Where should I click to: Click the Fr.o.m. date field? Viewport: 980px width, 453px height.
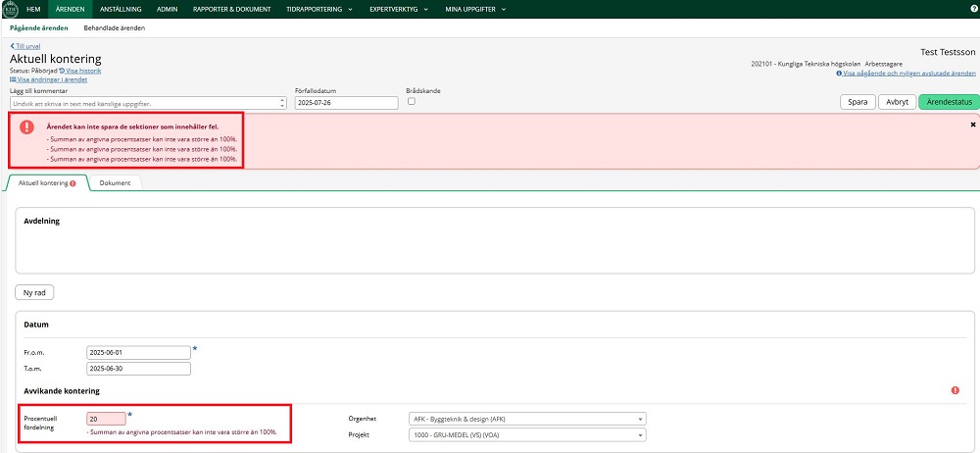(138, 353)
